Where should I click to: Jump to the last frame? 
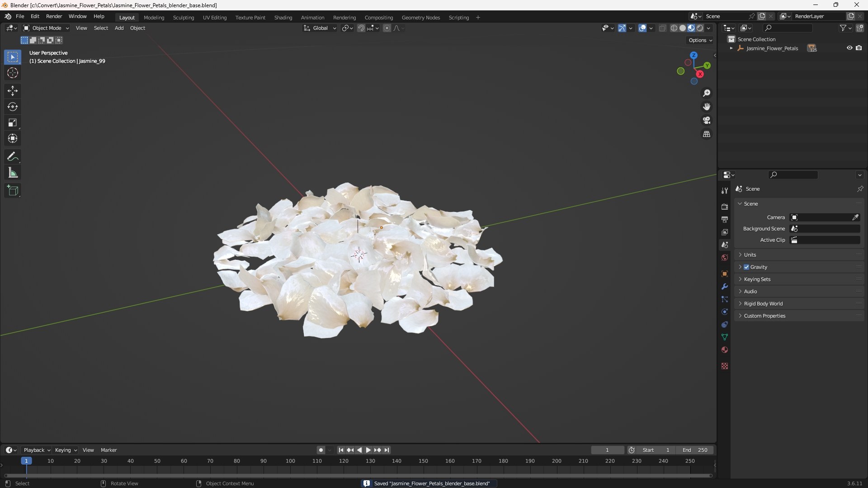click(x=387, y=450)
